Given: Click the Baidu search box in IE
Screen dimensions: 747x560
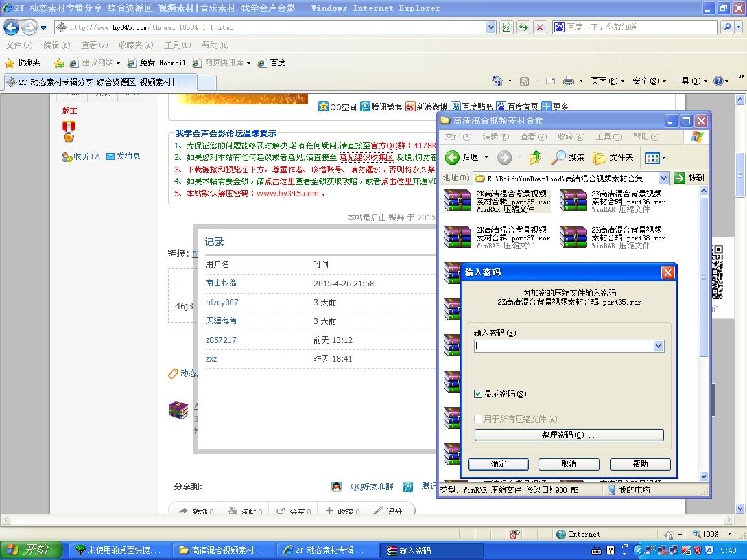Looking at the screenshot, I should coord(635,27).
